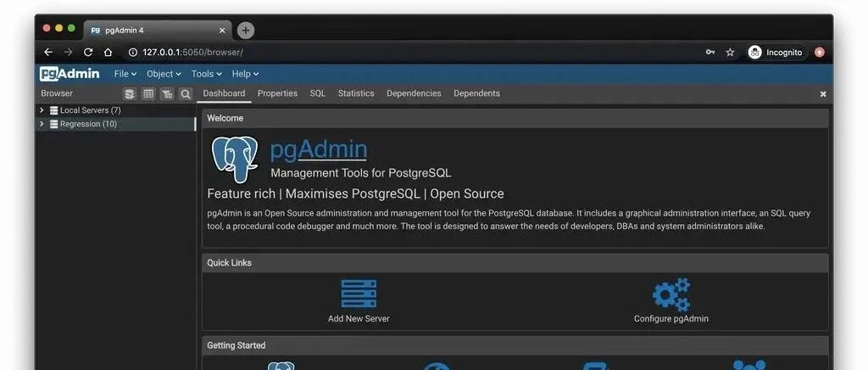Select the pgAdmin 4 browser tab
This screenshot has width=868, height=370.
tap(158, 31)
